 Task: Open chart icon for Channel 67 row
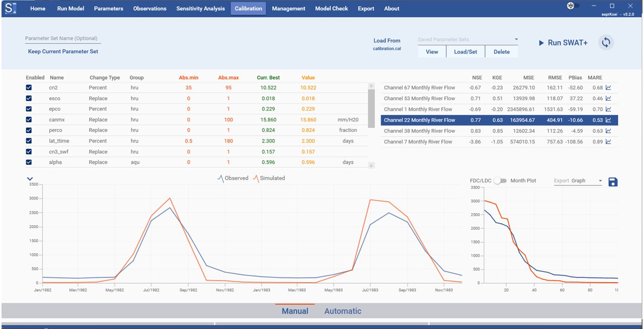pos(608,88)
